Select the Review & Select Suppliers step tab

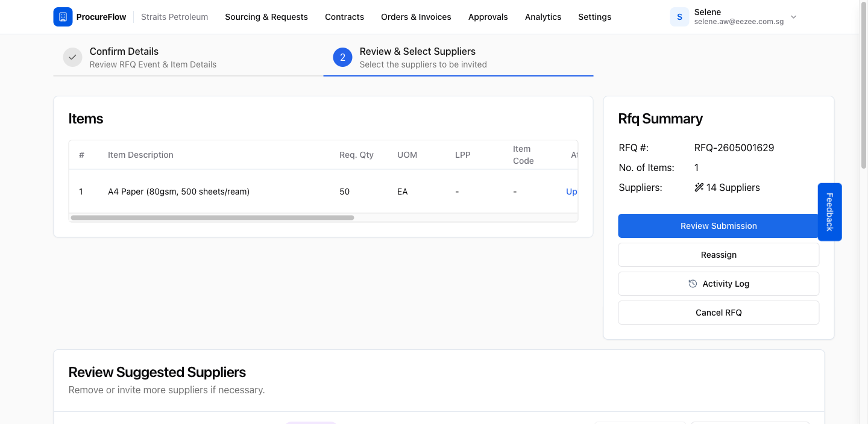point(458,57)
